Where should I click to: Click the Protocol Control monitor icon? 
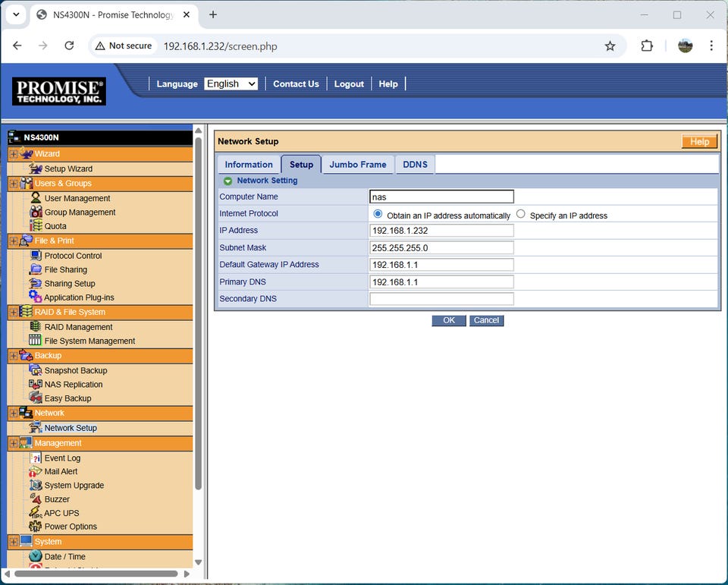[36, 256]
